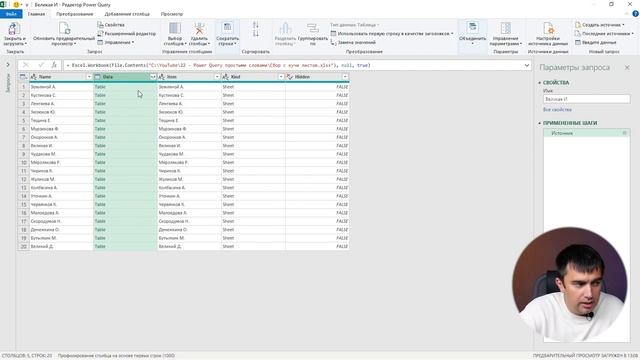Open the Файл menu tab

tap(11, 14)
